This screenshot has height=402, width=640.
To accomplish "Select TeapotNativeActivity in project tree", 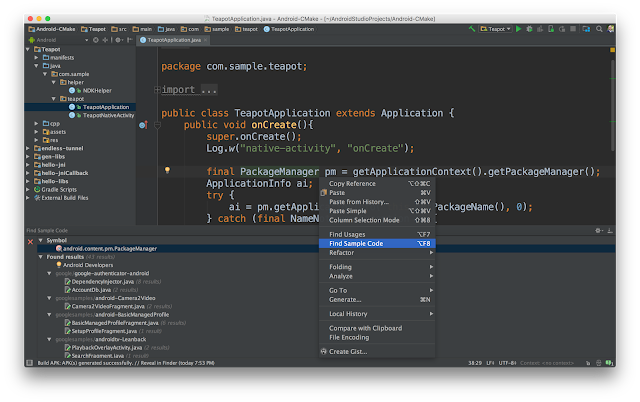I will click(108, 115).
